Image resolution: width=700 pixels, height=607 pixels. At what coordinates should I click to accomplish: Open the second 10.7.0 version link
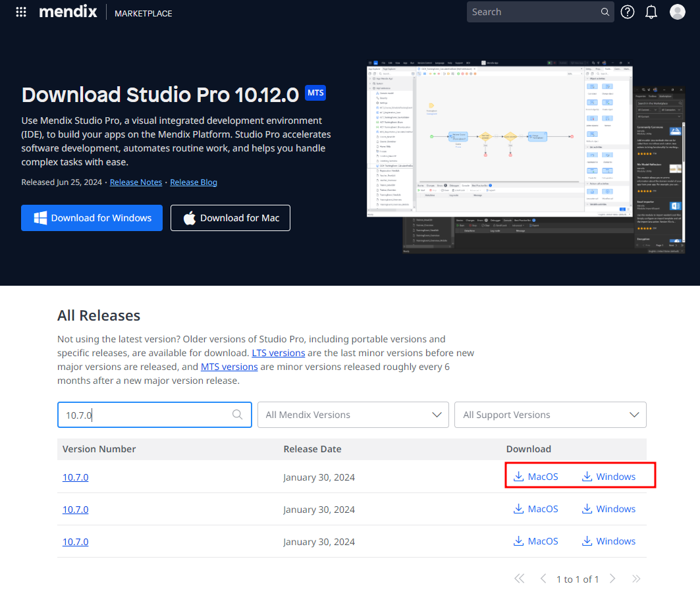[76, 510]
